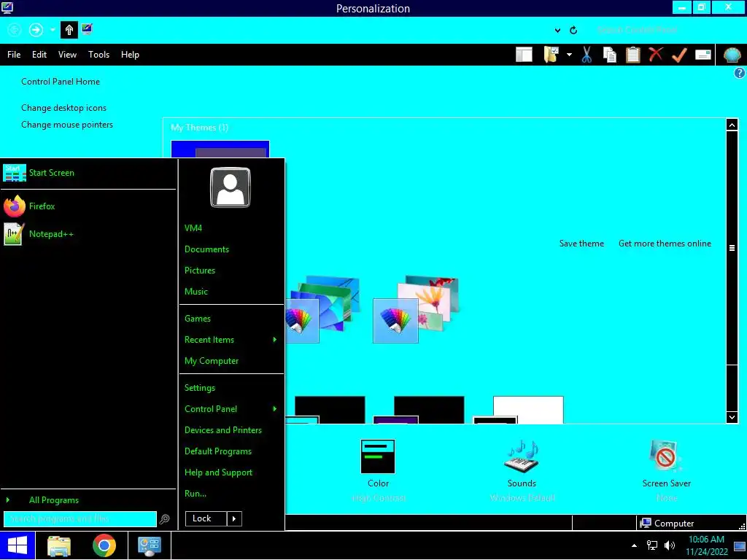This screenshot has width=747, height=560.
Task: Click Control Panel Home link
Action: 61,82
